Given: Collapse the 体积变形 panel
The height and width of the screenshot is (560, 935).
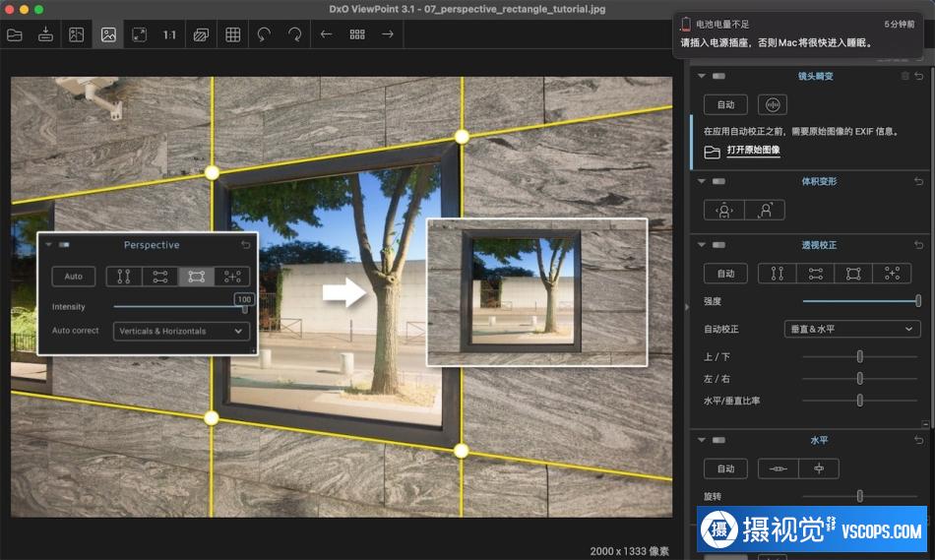Looking at the screenshot, I should click(702, 181).
